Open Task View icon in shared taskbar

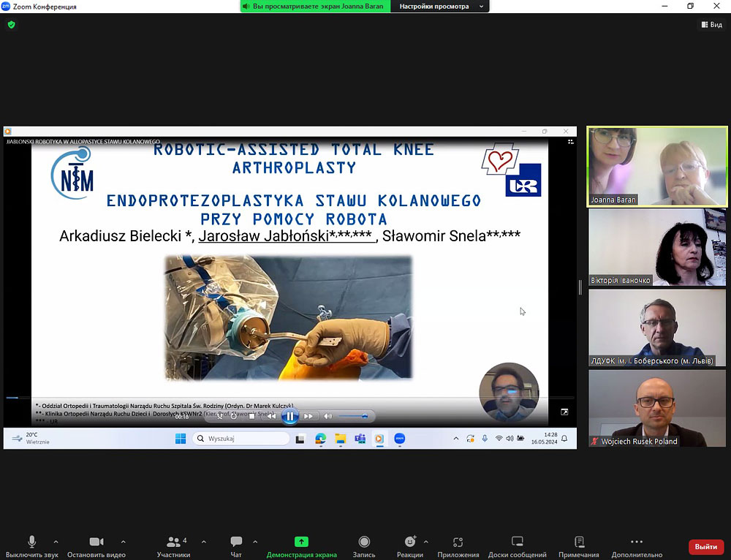[300, 439]
